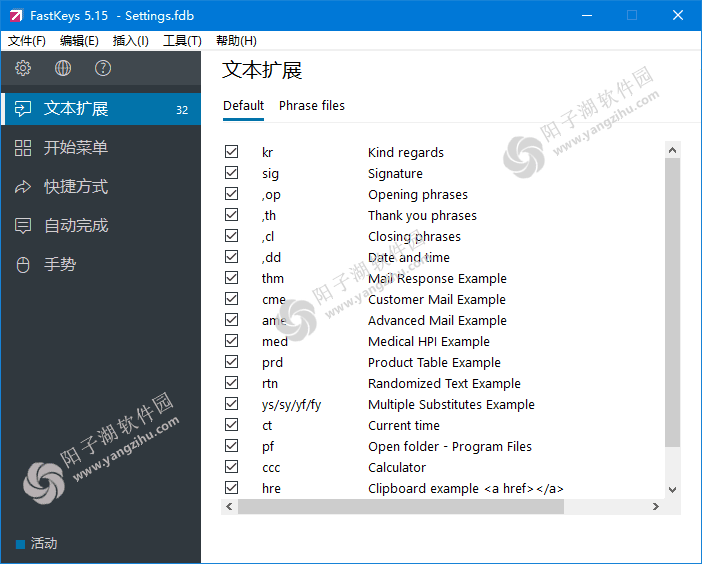Go to 手势 section
This screenshot has width=702, height=564.
[101, 265]
